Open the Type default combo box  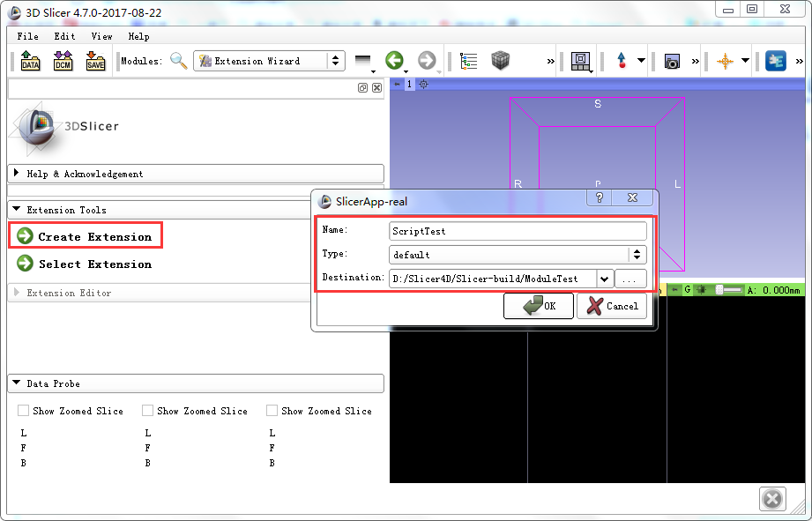518,254
